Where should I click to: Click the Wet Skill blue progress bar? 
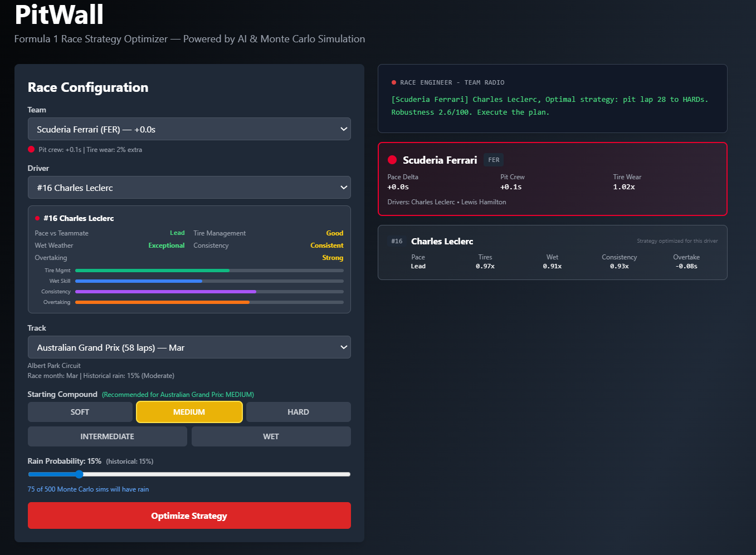(x=139, y=281)
